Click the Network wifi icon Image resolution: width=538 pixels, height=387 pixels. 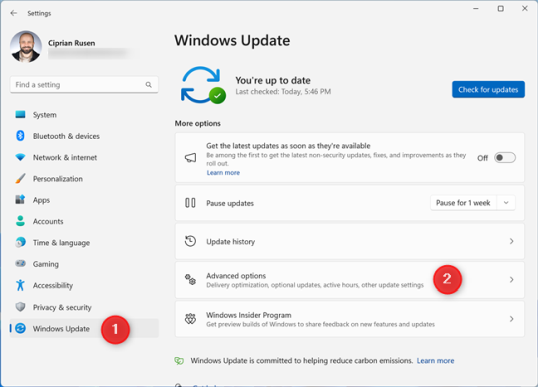[x=20, y=157]
